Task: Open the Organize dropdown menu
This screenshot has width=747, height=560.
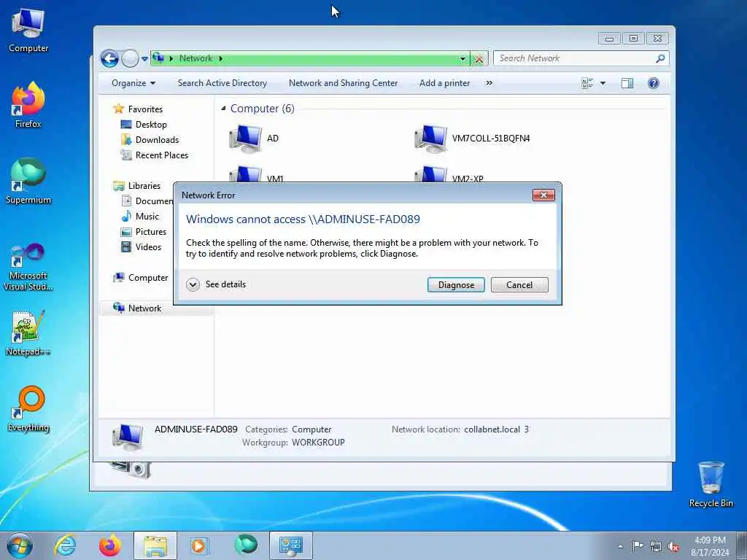Action: (133, 83)
